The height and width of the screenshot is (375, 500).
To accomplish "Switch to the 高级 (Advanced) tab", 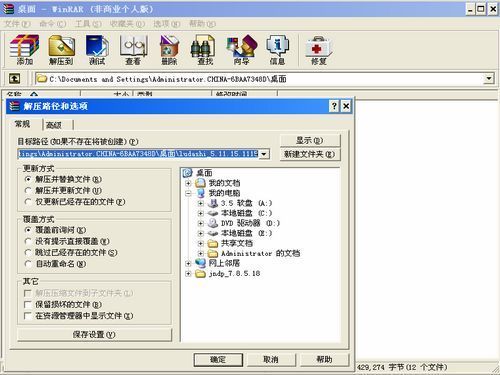I will coord(58,125).
